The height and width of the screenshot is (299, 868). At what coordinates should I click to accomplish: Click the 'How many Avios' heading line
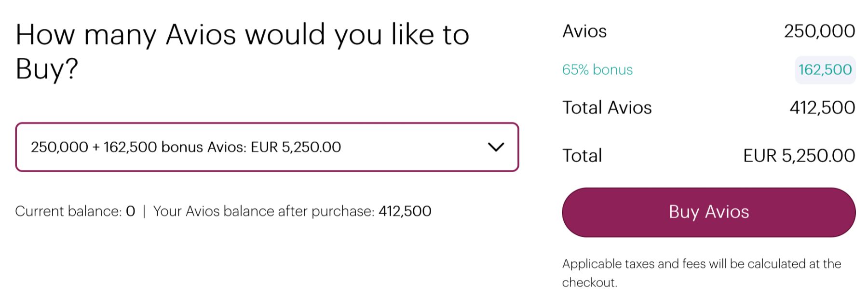(x=242, y=35)
